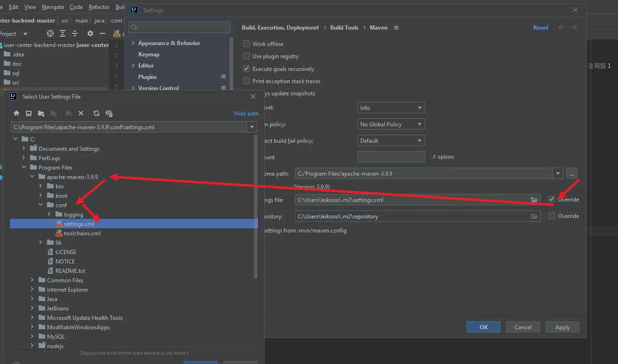The image size is (618, 364).
Task: Click Apply in Settings dialog
Action: [563, 327]
